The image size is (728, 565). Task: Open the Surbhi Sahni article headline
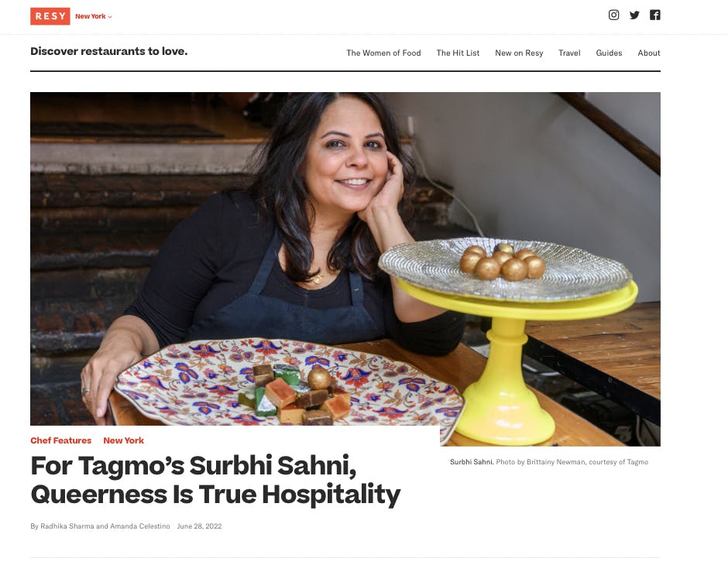tap(215, 480)
